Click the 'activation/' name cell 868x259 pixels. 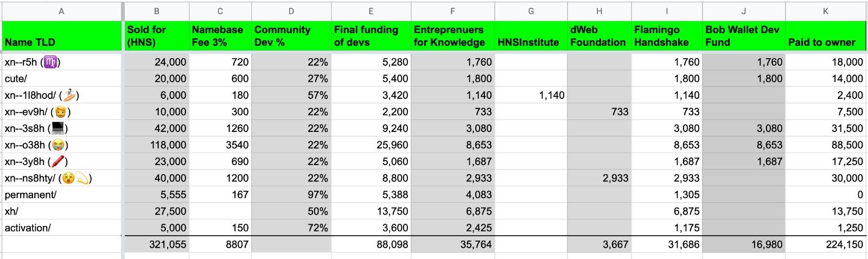pos(61,228)
